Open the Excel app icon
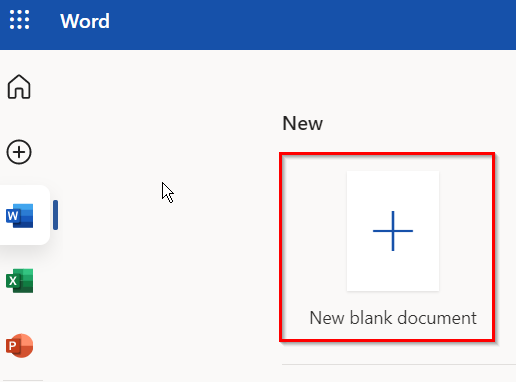The width and height of the screenshot is (516, 382). point(19,281)
